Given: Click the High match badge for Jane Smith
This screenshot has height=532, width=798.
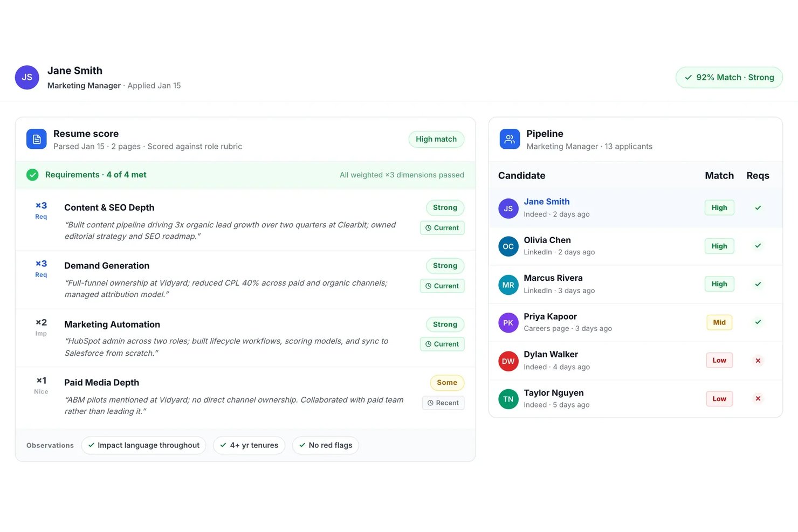Looking at the screenshot, I should pyautogui.click(x=719, y=208).
